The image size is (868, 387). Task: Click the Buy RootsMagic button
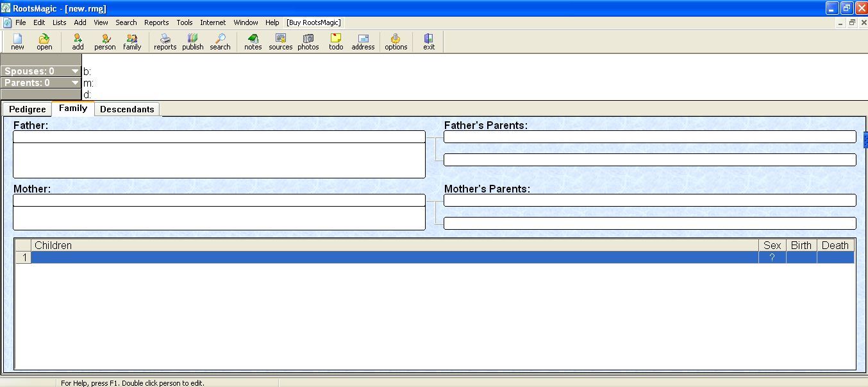point(314,22)
